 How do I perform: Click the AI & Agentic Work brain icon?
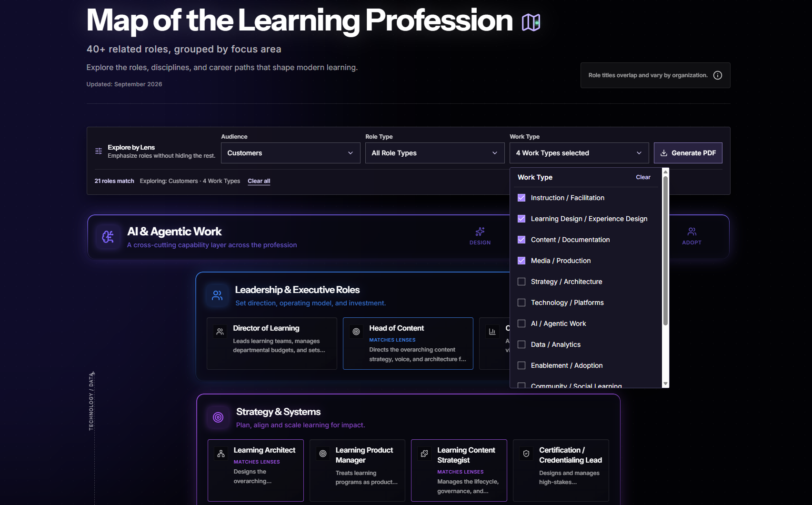click(108, 237)
